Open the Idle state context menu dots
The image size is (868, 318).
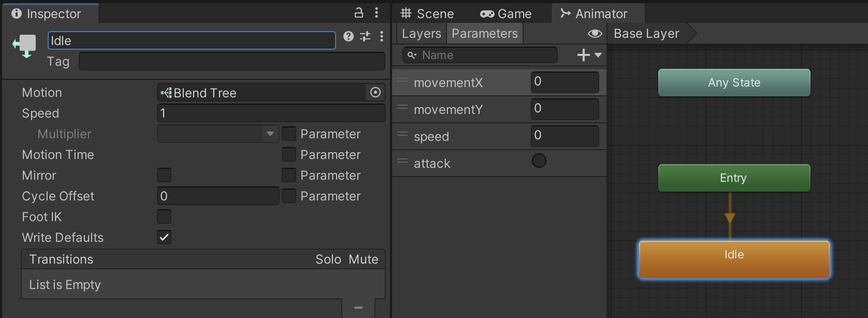(382, 36)
